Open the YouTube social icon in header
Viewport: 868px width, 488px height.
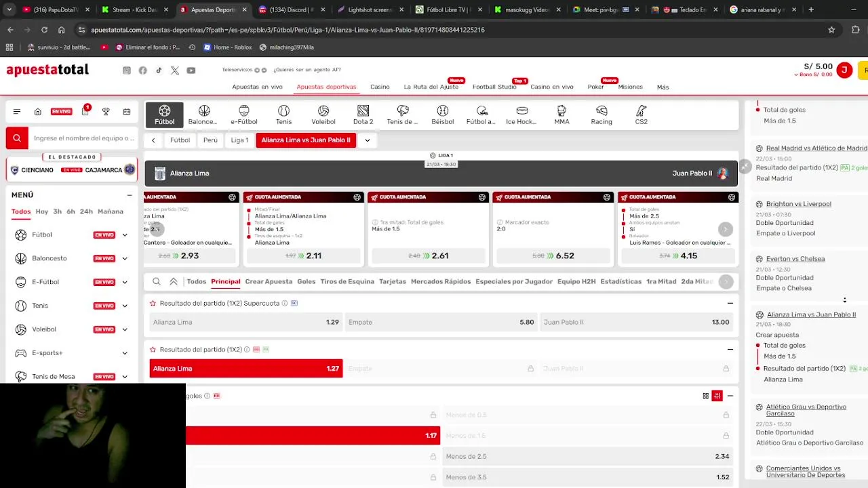pyautogui.click(x=191, y=70)
